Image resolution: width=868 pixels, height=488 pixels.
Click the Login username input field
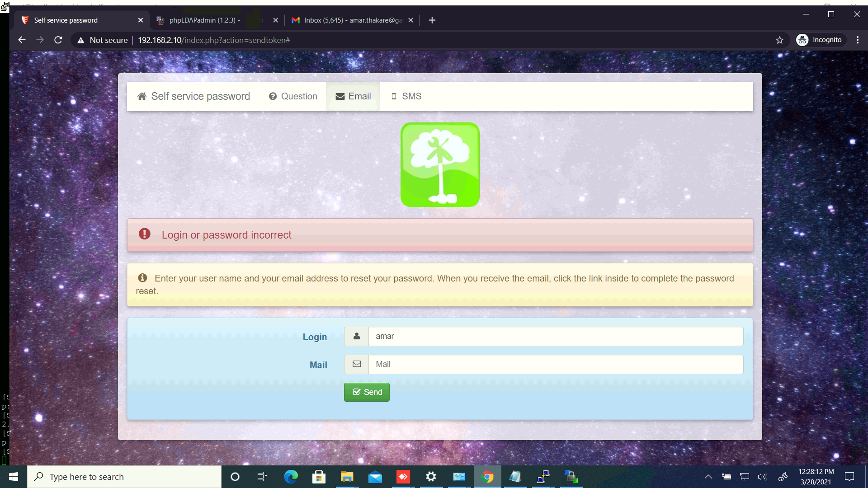555,337
